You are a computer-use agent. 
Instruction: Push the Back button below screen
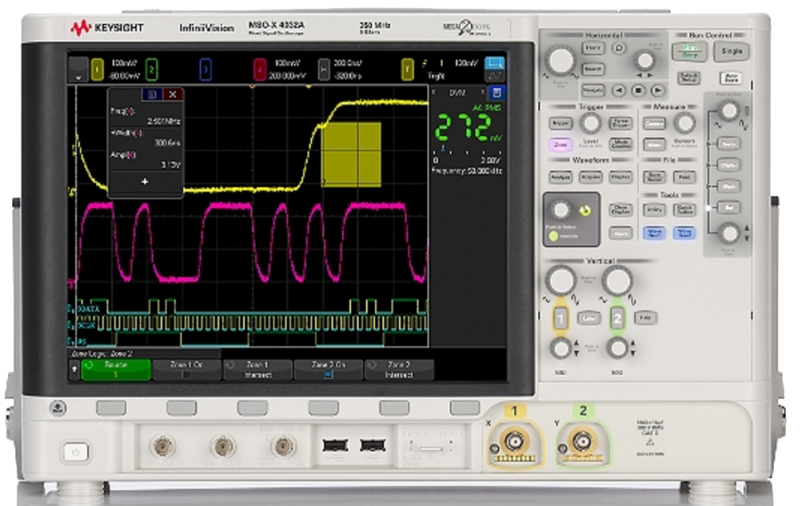pyautogui.click(x=58, y=408)
